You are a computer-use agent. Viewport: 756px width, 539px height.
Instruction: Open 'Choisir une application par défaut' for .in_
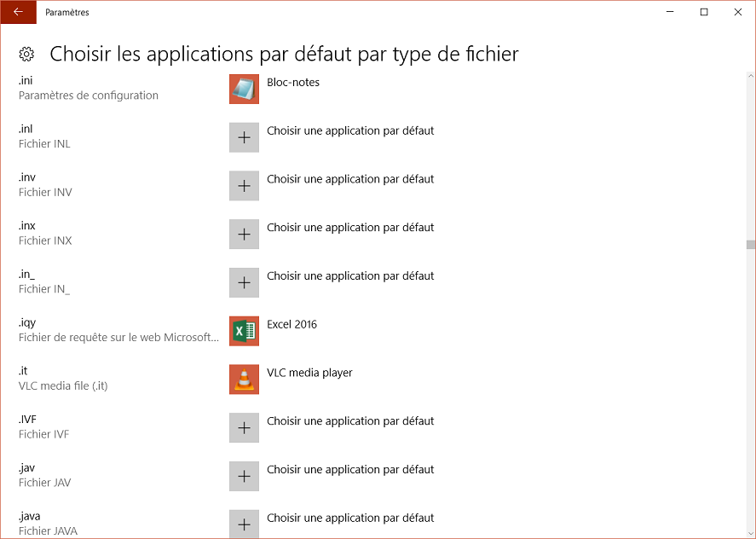click(350, 276)
